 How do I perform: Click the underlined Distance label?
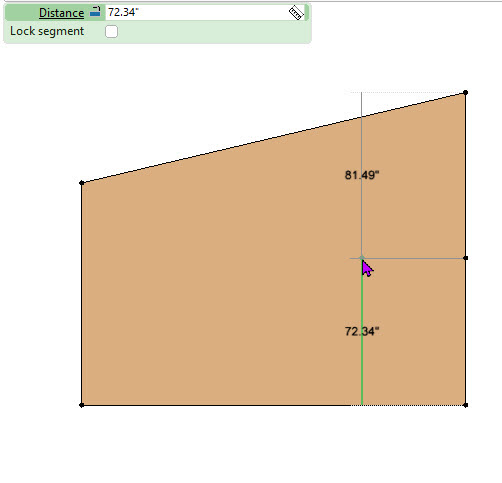(x=61, y=13)
